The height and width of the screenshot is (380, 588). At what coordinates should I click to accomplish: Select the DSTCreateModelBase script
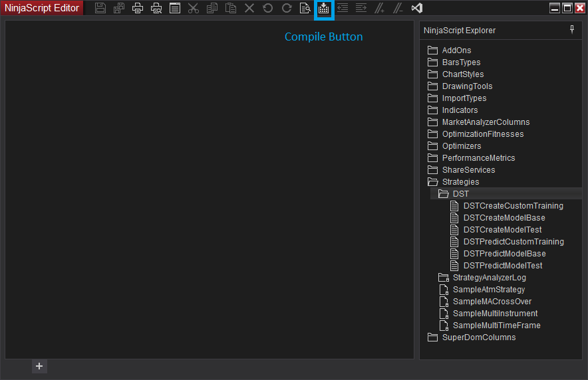(498, 218)
